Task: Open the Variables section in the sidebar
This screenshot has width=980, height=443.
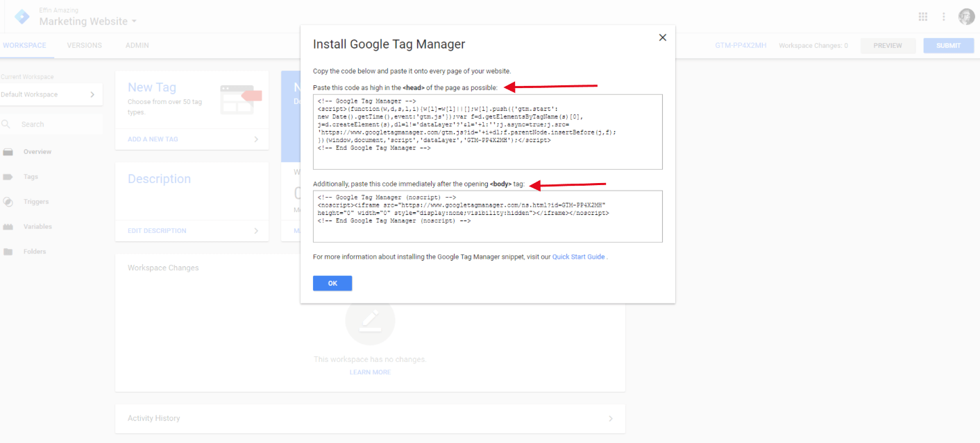Action: pos(37,226)
